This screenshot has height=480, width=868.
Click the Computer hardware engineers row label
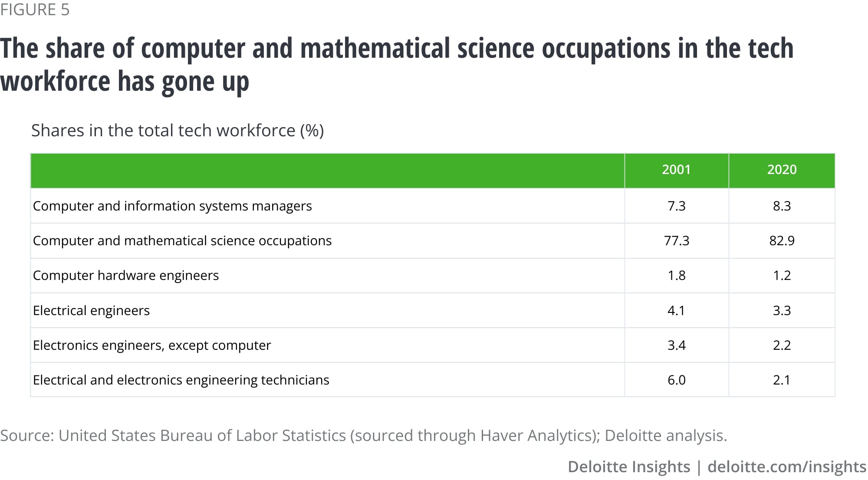[126, 275]
